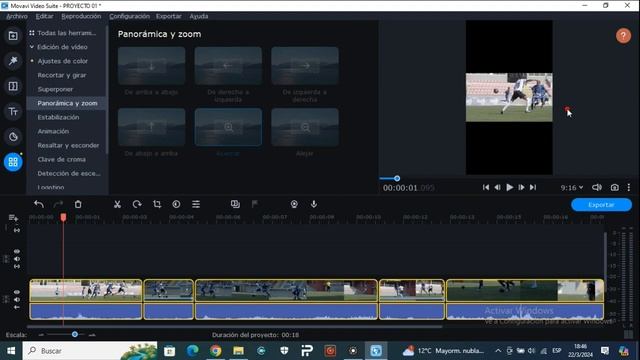Open clip properties sliders icon
The width and height of the screenshot is (640, 360).
[196, 204]
